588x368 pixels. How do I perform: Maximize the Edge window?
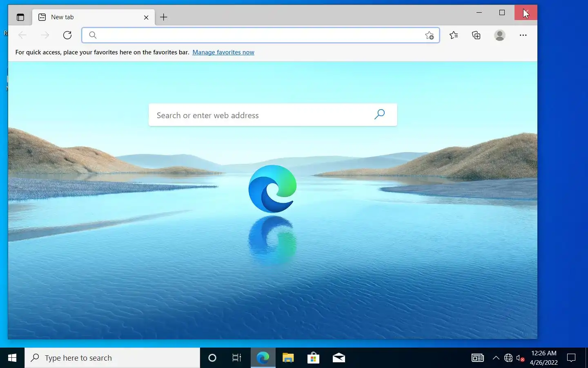pos(502,12)
